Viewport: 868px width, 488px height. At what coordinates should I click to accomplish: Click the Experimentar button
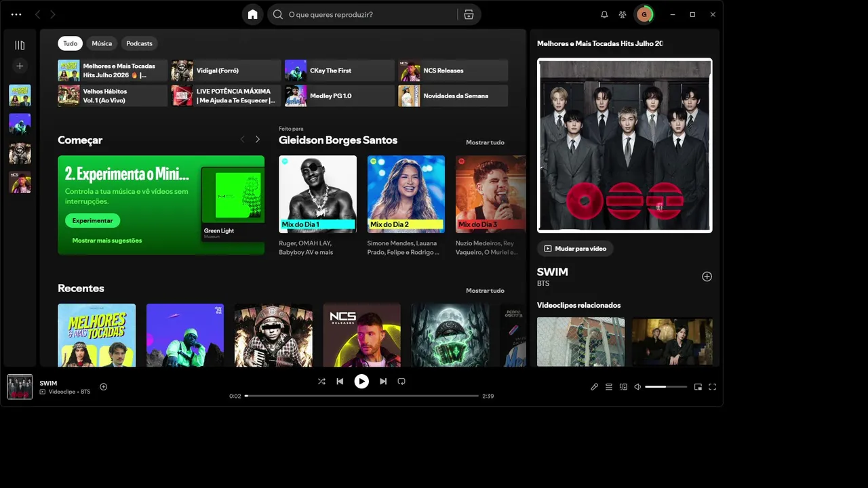pyautogui.click(x=92, y=220)
